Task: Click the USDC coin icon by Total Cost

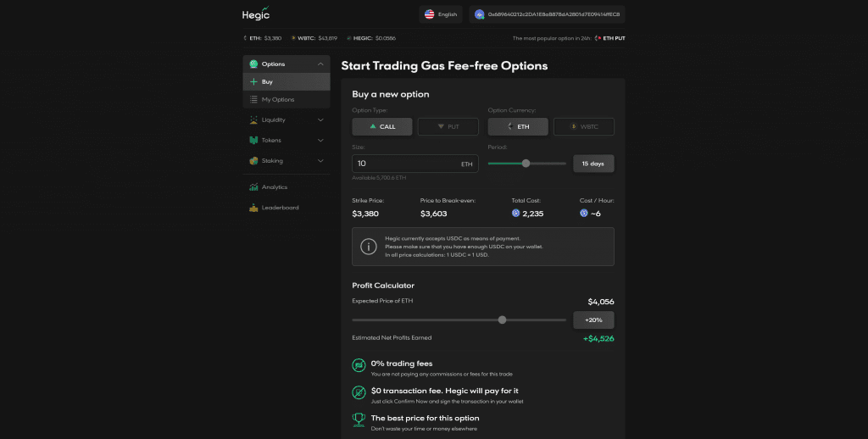Action: (516, 213)
